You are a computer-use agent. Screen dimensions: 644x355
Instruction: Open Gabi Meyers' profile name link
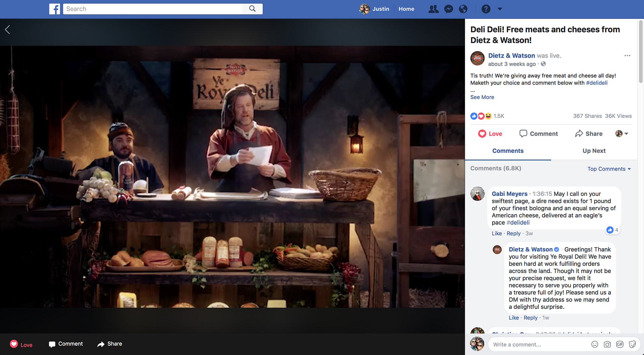point(509,194)
